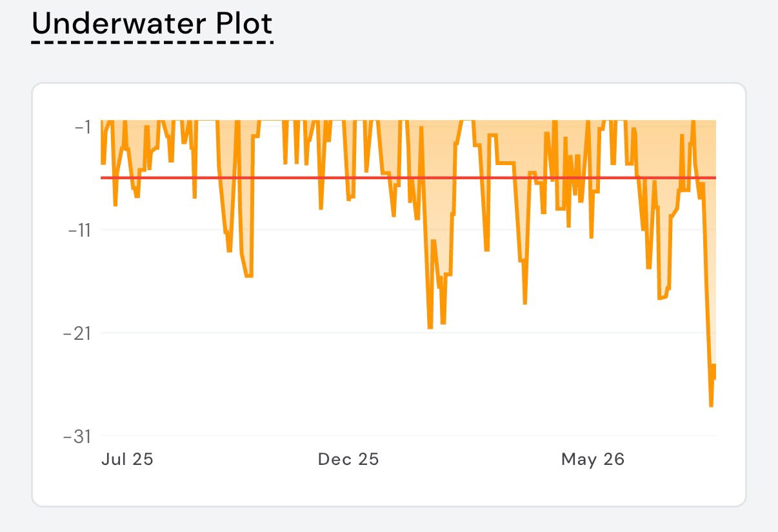Click the dashed-underlined "Underwater Plot" heading

click(x=152, y=25)
